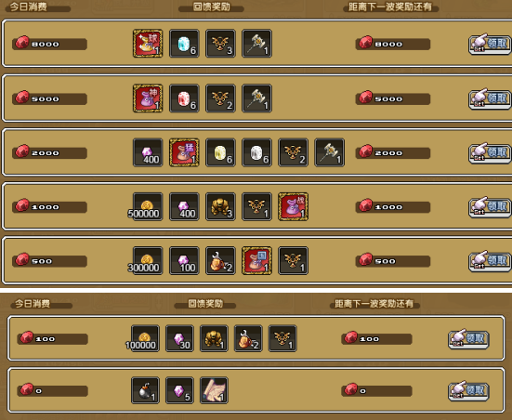Select the golden golem icon with 3
The height and width of the screenshot is (420, 512).
tap(220, 206)
